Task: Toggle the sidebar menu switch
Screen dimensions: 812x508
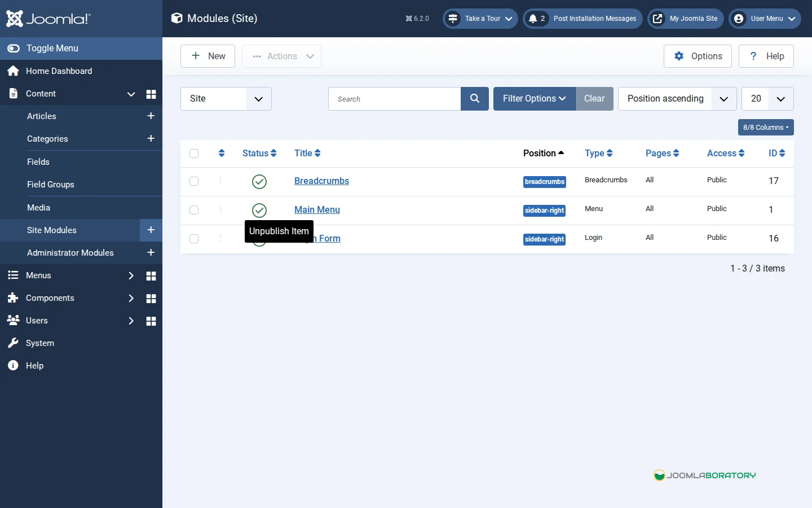Action: [14, 49]
